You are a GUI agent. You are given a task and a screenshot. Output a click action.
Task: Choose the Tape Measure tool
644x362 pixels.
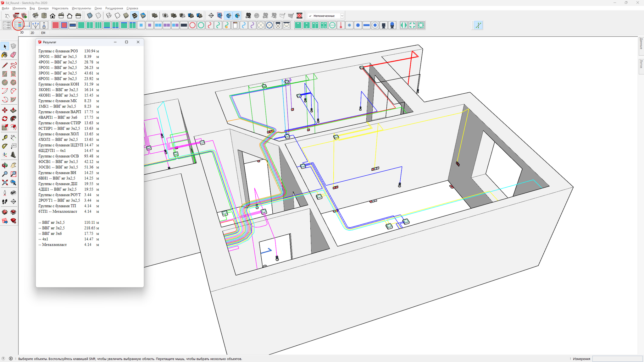click(5, 138)
